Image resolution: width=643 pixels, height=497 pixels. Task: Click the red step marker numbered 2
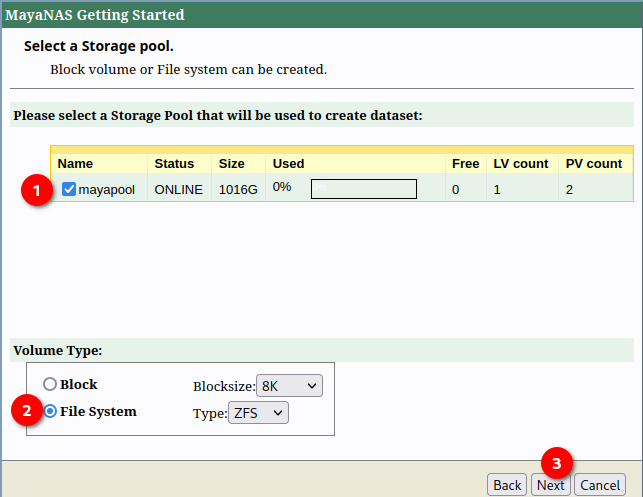[27, 411]
